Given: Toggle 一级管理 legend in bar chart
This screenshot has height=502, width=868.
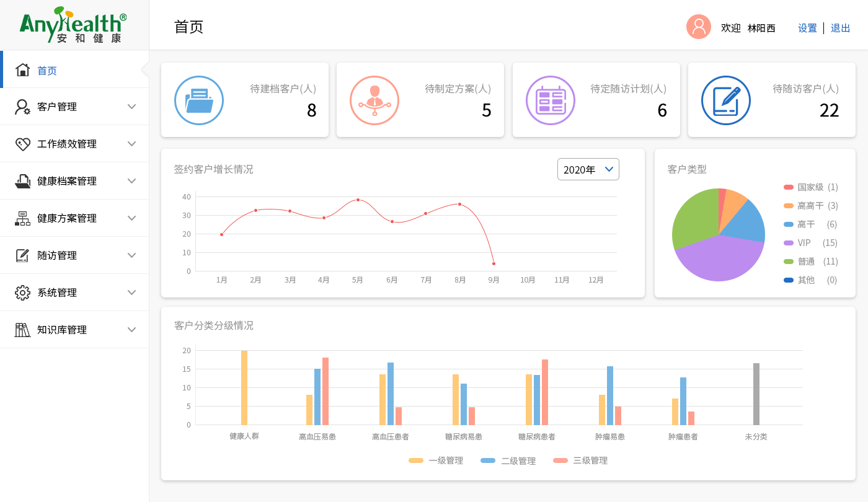Looking at the screenshot, I should (x=436, y=460).
